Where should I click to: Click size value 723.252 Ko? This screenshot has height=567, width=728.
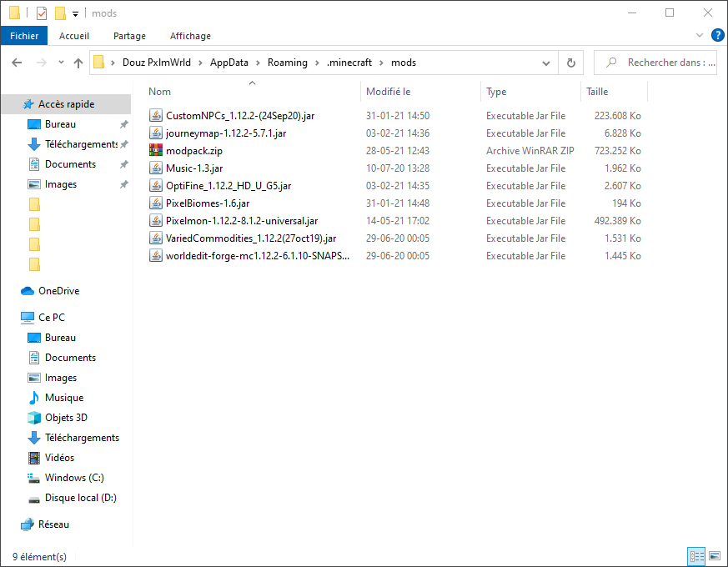click(617, 150)
